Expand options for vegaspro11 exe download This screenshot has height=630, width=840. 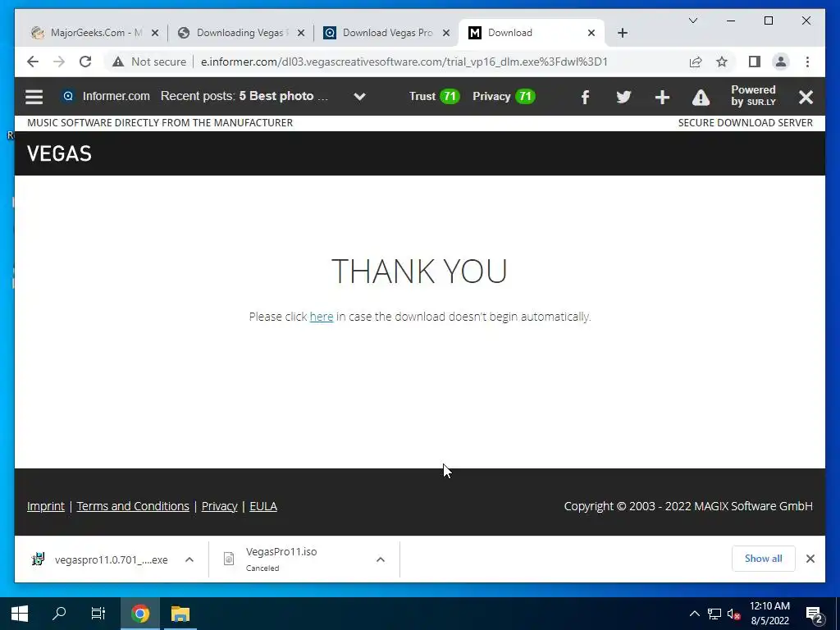(189, 559)
